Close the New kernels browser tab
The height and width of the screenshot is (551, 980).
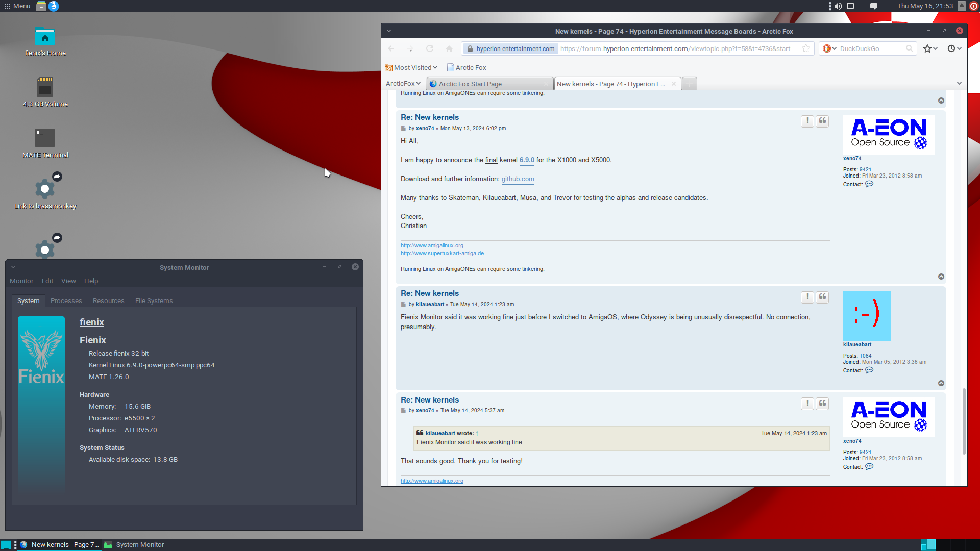(674, 84)
